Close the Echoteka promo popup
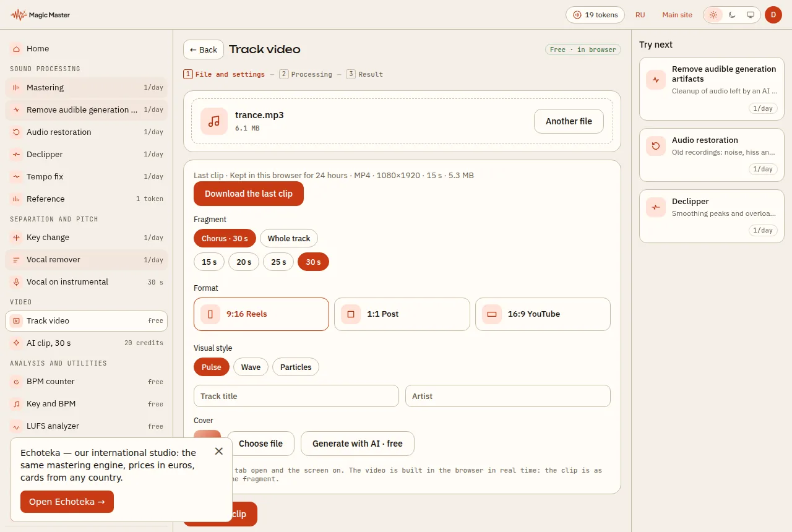792x532 pixels. pyautogui.click(x=219, y=452)
